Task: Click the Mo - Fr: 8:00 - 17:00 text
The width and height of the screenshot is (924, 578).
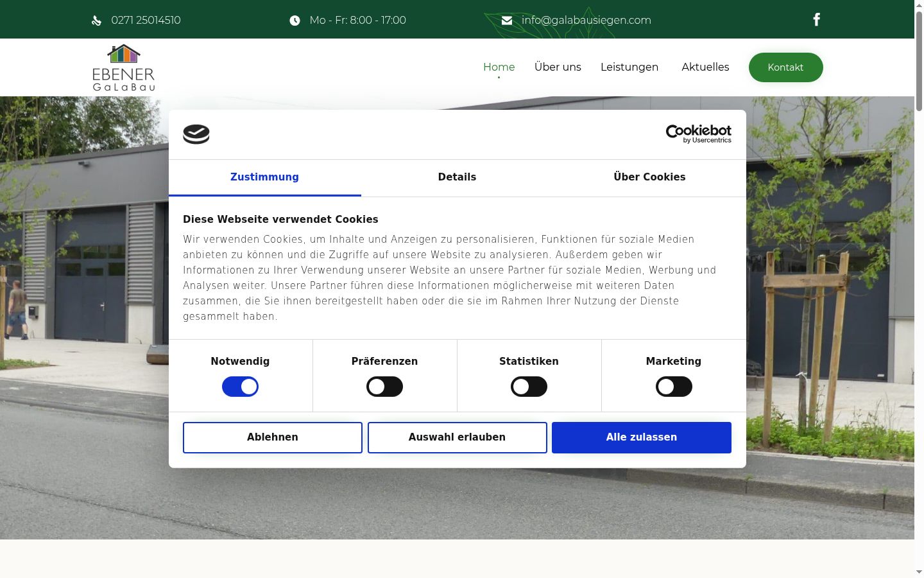Action: 357,21
